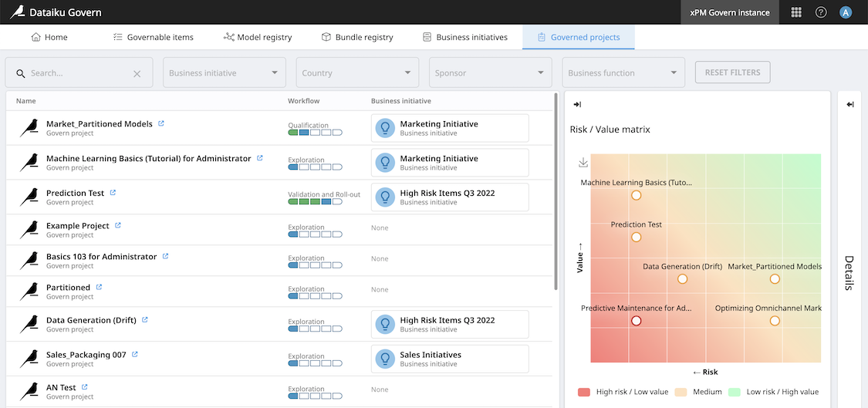Open Marketing Initiative card for Machine Learning Basics
The height and width of the screenshot is (408, 868).
click(450, 162)
